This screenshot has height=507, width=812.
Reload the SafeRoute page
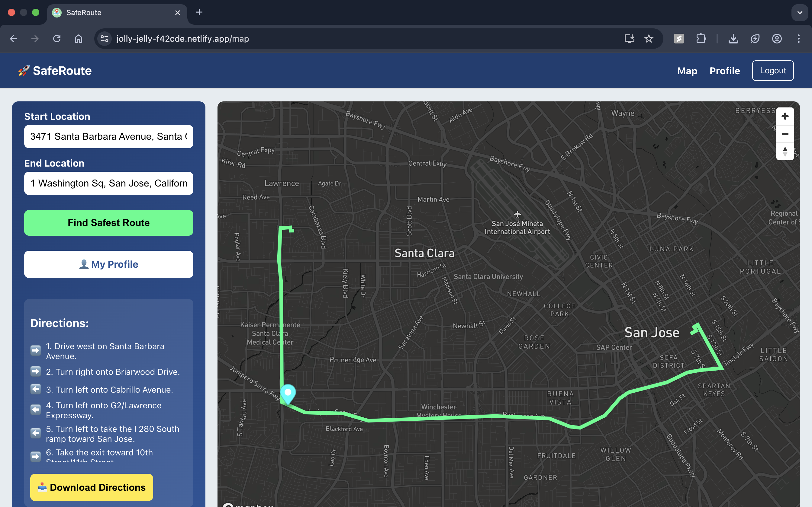(57, 39)
